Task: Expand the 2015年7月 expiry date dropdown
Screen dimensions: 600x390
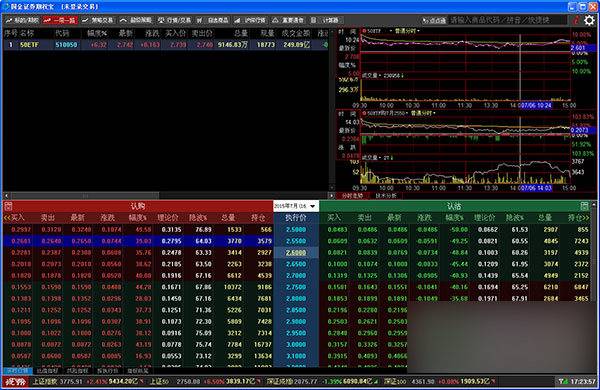Action: [296, 206]
